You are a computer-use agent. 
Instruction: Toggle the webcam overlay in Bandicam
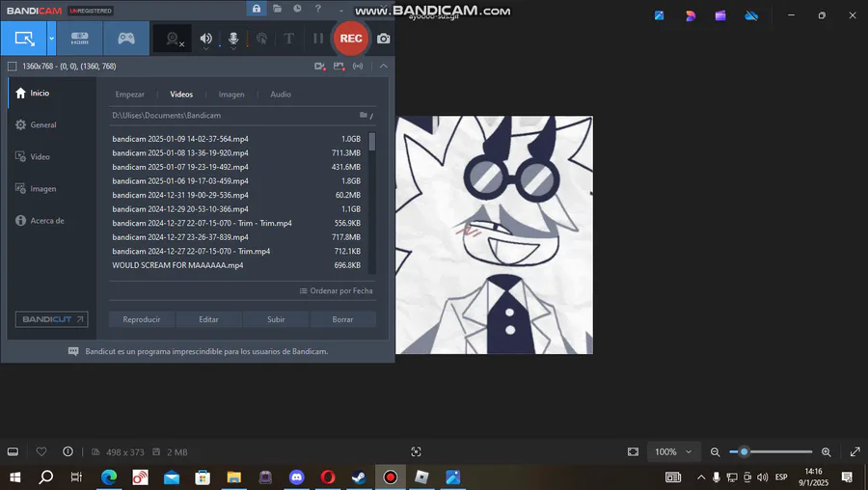coord(173,39)
